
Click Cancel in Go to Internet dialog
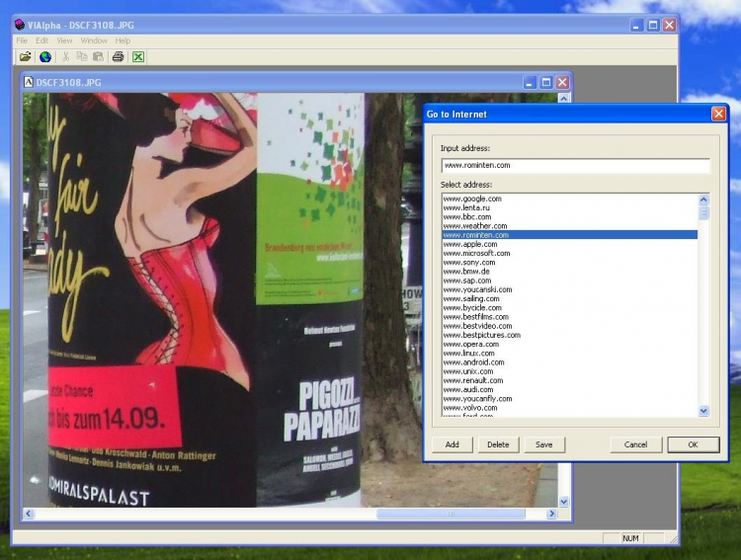[635, 444]
